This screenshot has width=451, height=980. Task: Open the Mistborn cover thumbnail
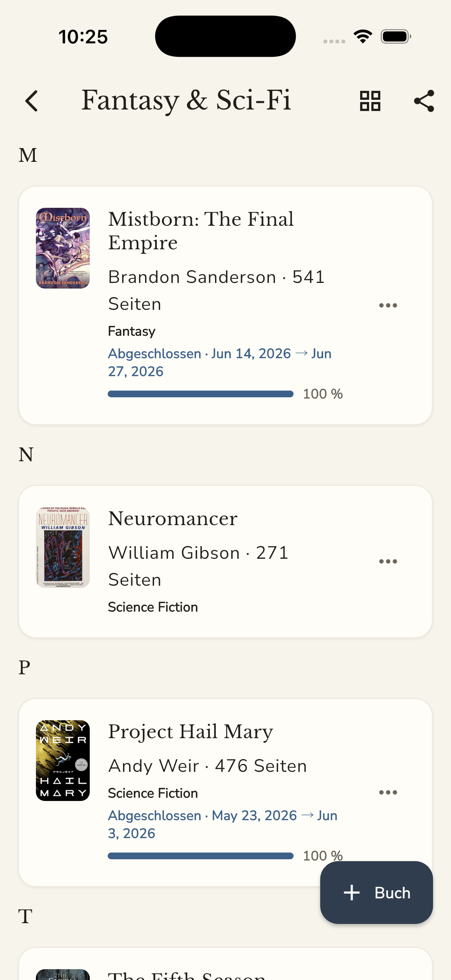tap(63, 248)
